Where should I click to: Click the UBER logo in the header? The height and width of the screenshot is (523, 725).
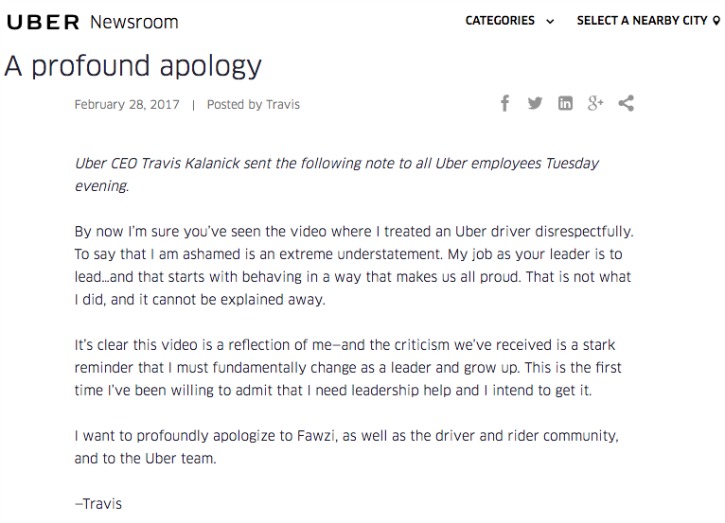coord(43,22)
